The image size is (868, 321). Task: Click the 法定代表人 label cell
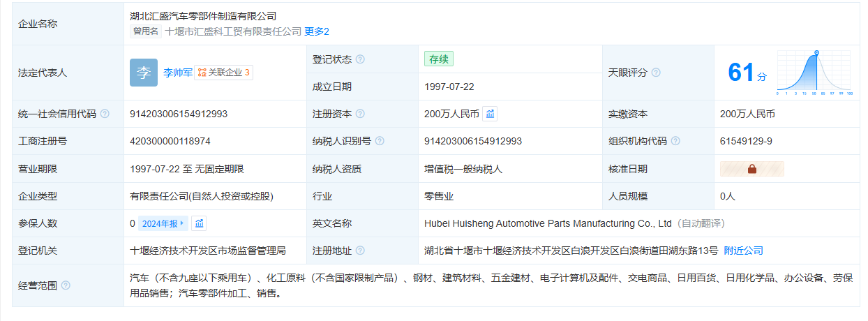coord(68,73)
